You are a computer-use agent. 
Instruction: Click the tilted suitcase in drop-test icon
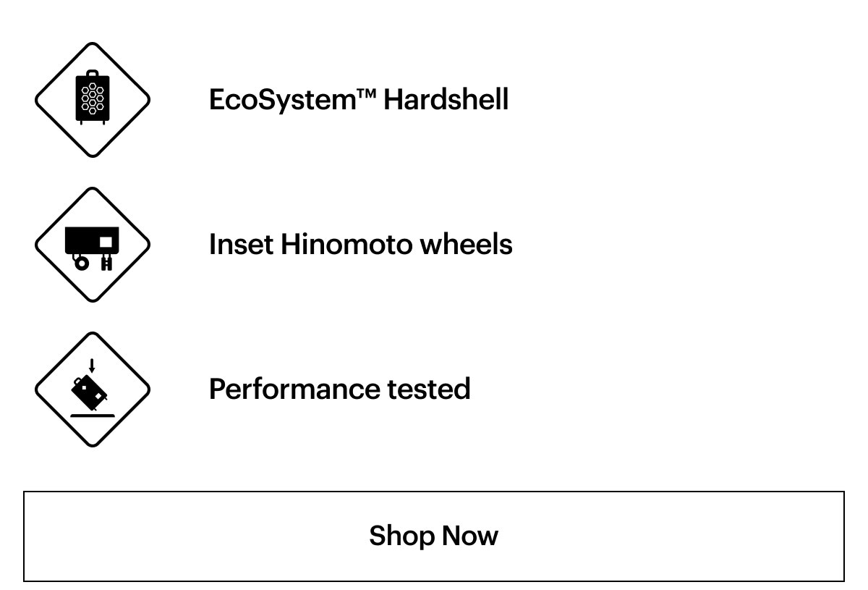click(90, 392)
